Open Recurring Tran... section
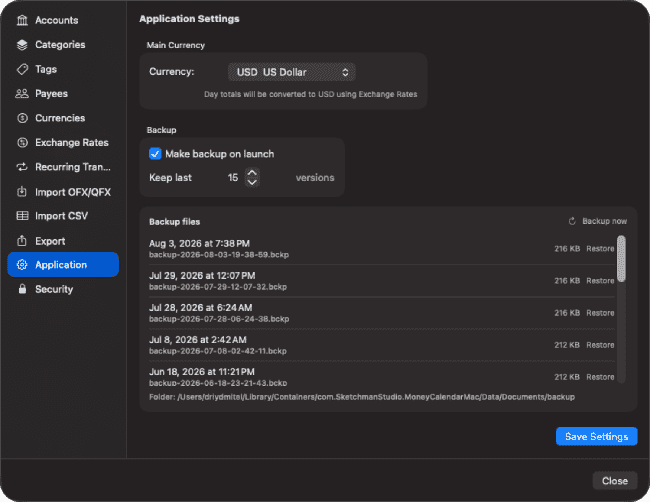Screen dimensions: 650x502 [63, 167]
